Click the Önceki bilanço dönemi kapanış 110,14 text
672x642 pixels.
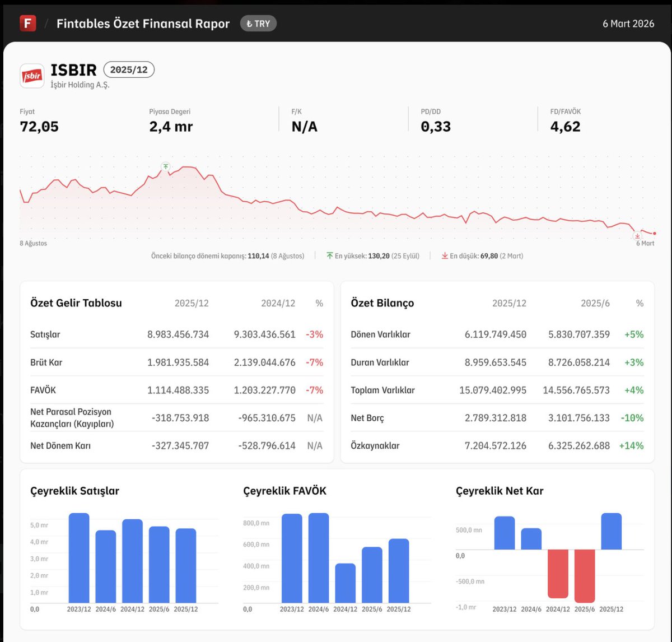(x=227, y=256)
